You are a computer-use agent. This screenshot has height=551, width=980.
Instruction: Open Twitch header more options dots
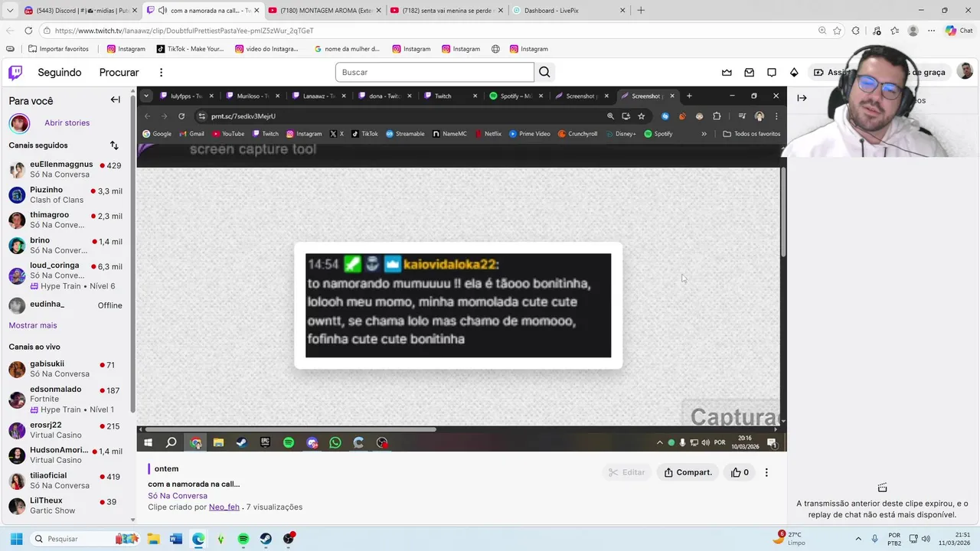tap(161, 73)
